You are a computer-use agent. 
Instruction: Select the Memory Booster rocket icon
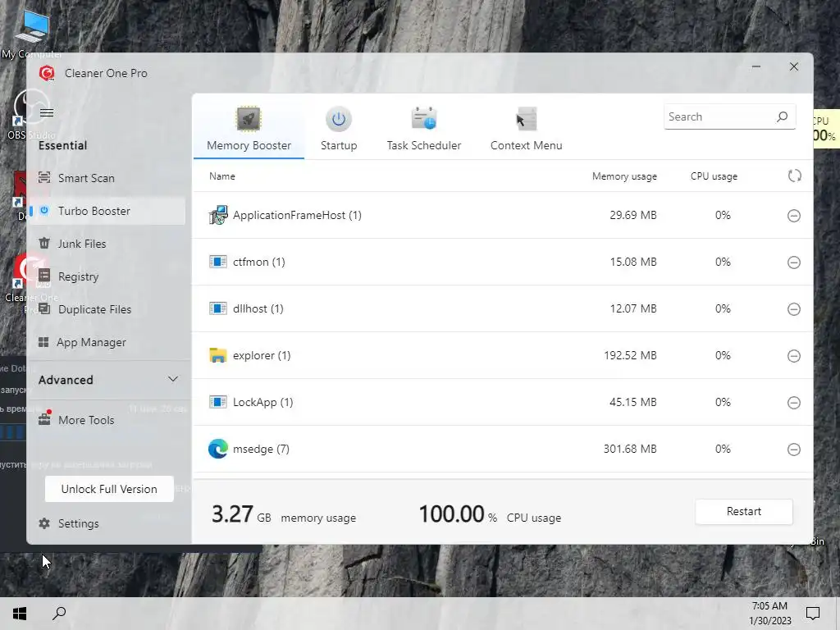[x=249, y=119]
